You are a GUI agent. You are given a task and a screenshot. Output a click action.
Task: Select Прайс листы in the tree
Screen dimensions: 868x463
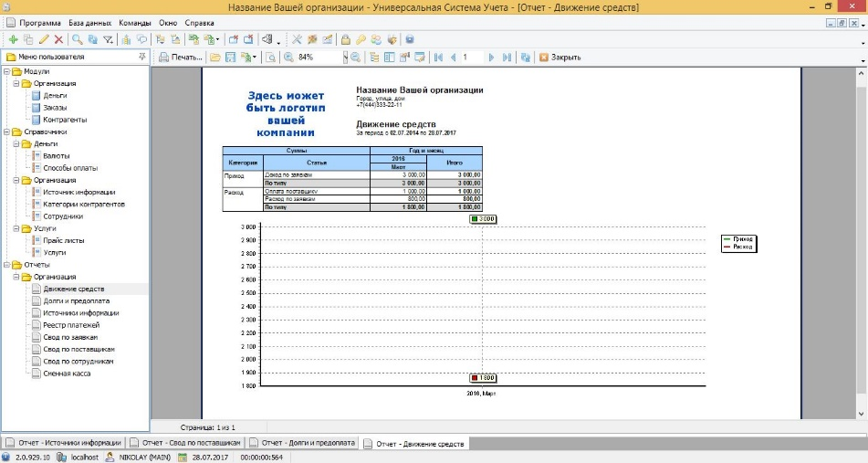point(64,240)
